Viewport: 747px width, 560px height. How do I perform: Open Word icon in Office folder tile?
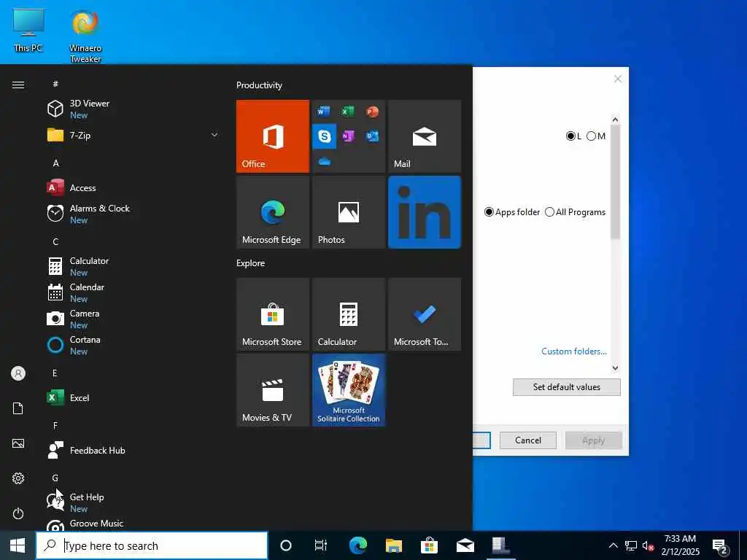coord(323,112)
